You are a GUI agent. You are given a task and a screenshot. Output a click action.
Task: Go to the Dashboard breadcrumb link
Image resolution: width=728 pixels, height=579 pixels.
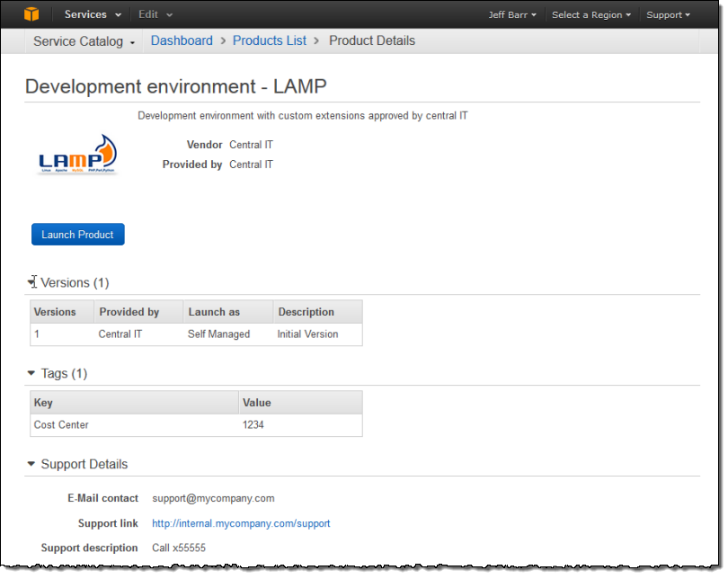pyautogui.click(x=182, y=40)
